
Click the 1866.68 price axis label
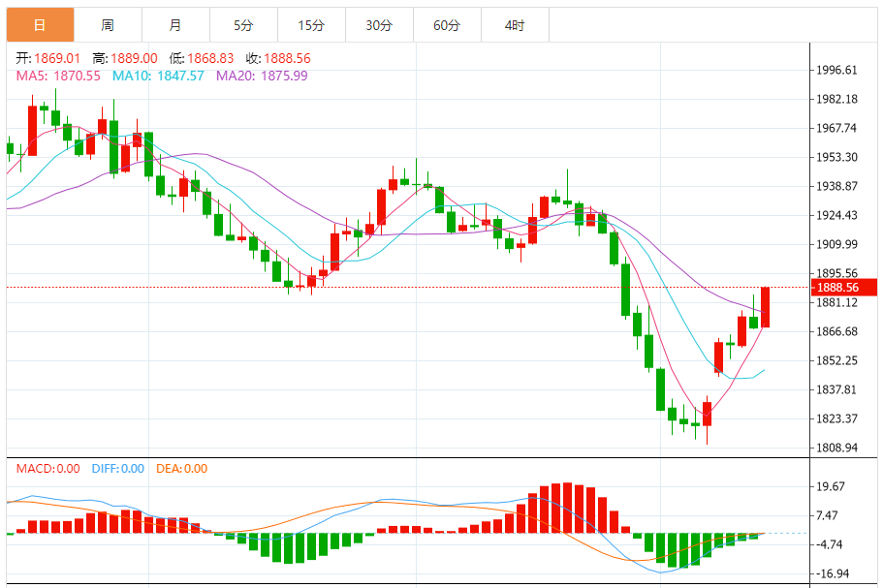[x=836, y=331]
